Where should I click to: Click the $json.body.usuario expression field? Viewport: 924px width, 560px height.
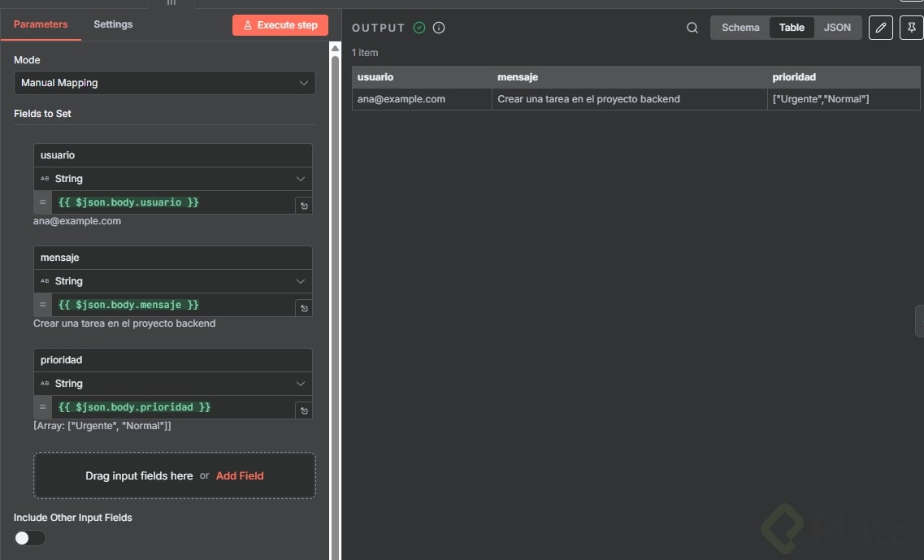tap(174, 202)
